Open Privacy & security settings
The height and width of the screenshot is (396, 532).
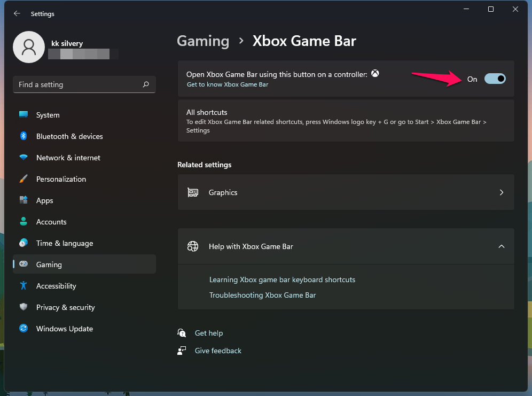(84, 307)
